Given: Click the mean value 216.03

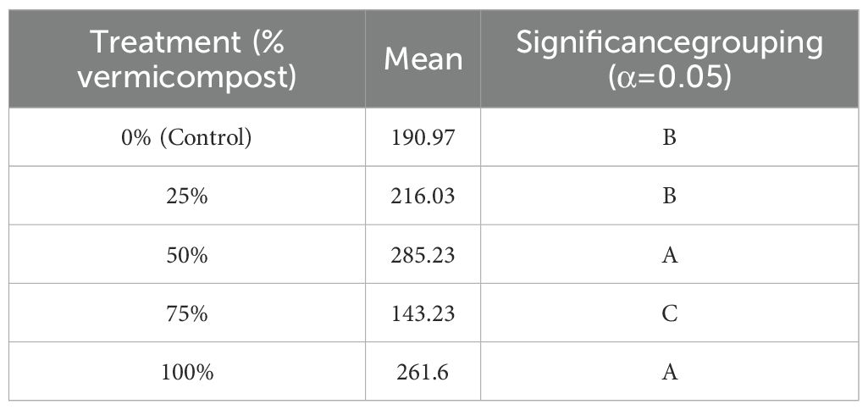Looking at the screenshot, I should (423, 196).
